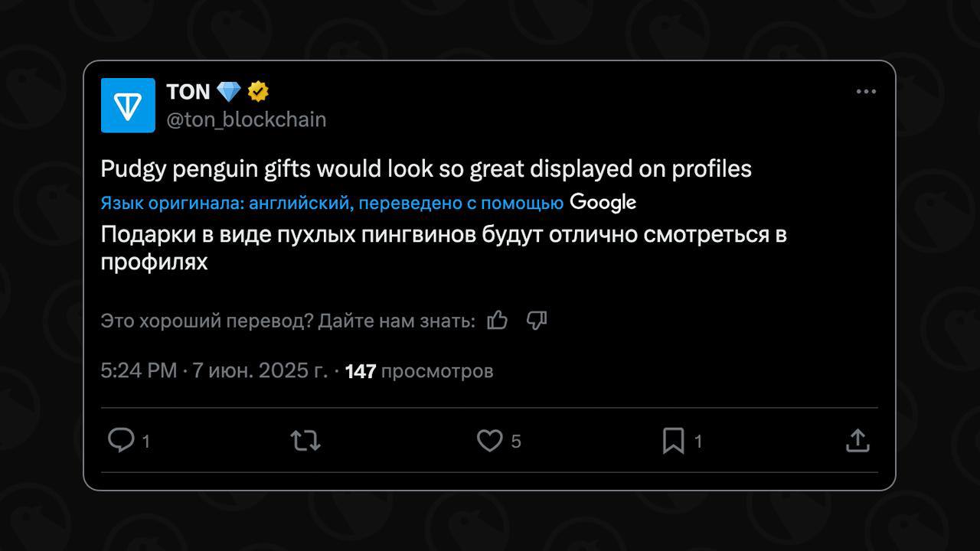The image size is (980, 551).
Task: Click the TON display name
Action: click(x=188, y=92)
